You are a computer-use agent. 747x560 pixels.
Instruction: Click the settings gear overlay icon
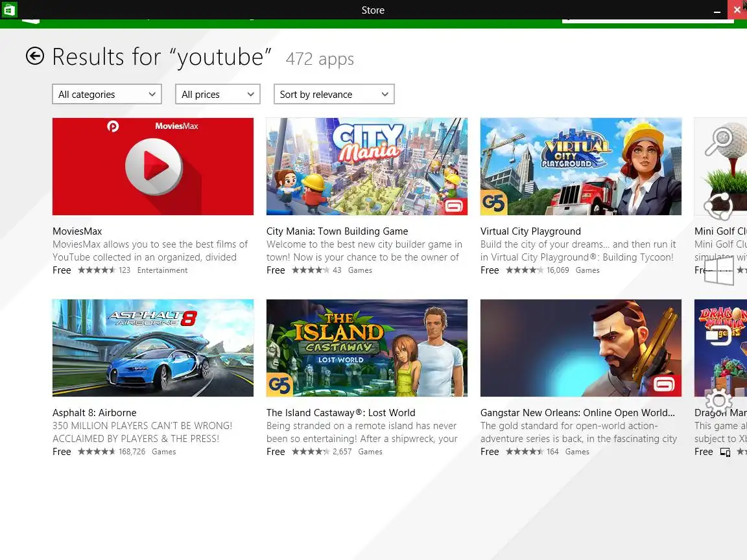pyautogui.click(x=718, y=401)
